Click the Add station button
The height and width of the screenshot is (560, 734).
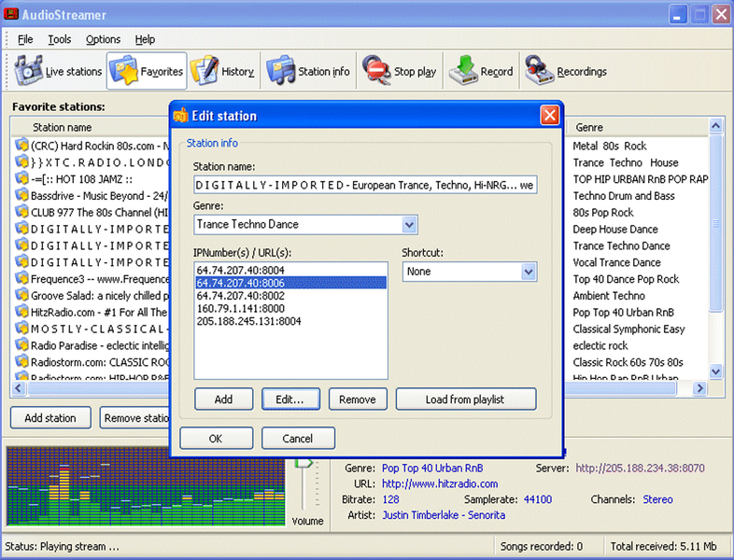coord(50,418)
